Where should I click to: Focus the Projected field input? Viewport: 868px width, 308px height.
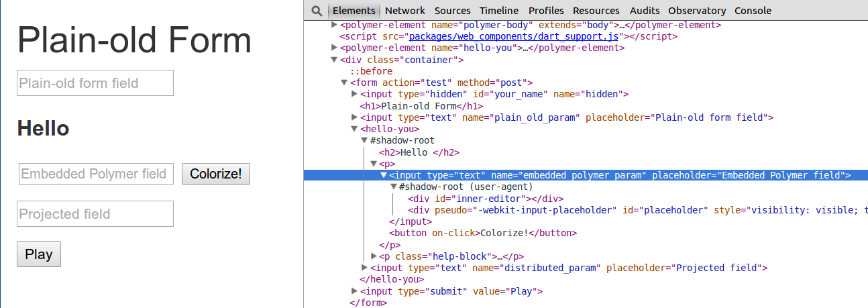click(x=95, y=214)
